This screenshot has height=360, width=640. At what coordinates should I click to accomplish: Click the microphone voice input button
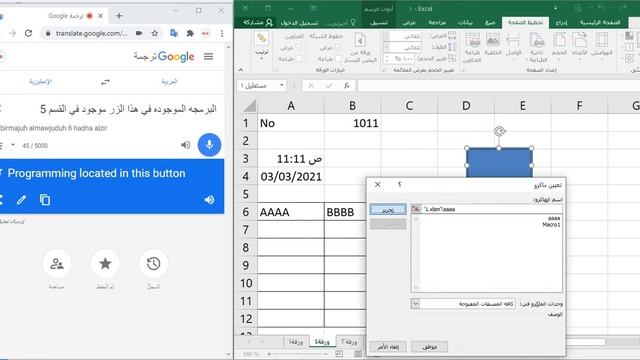(209, 144)
